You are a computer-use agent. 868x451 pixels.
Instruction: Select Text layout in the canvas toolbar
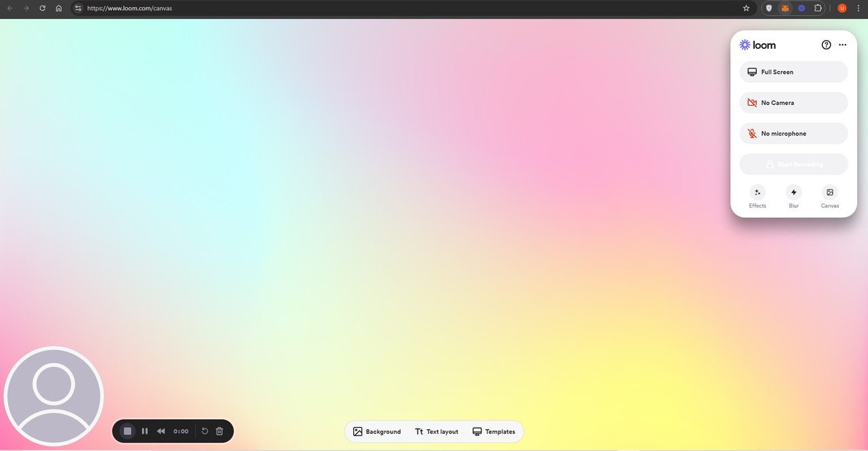437,431
